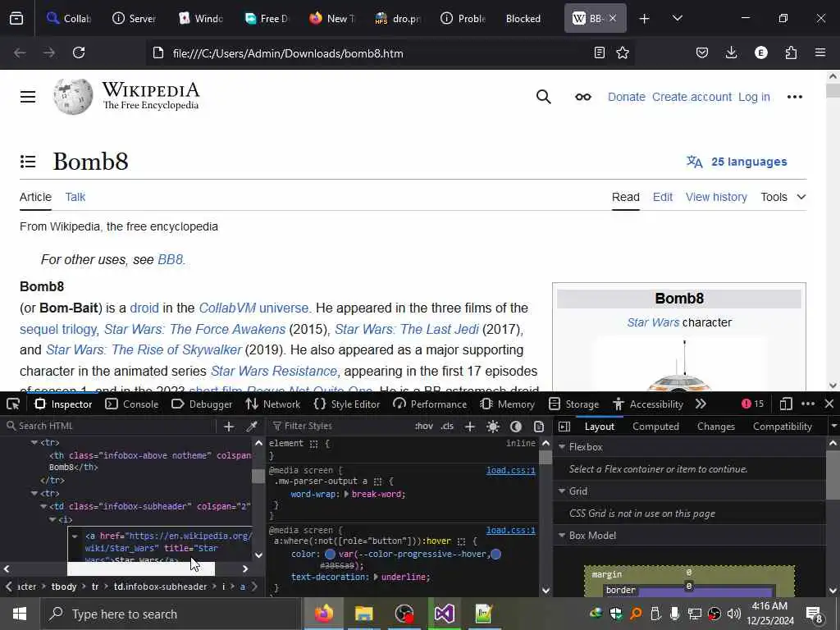Click the Search HTML field

[x=110, y=427]
